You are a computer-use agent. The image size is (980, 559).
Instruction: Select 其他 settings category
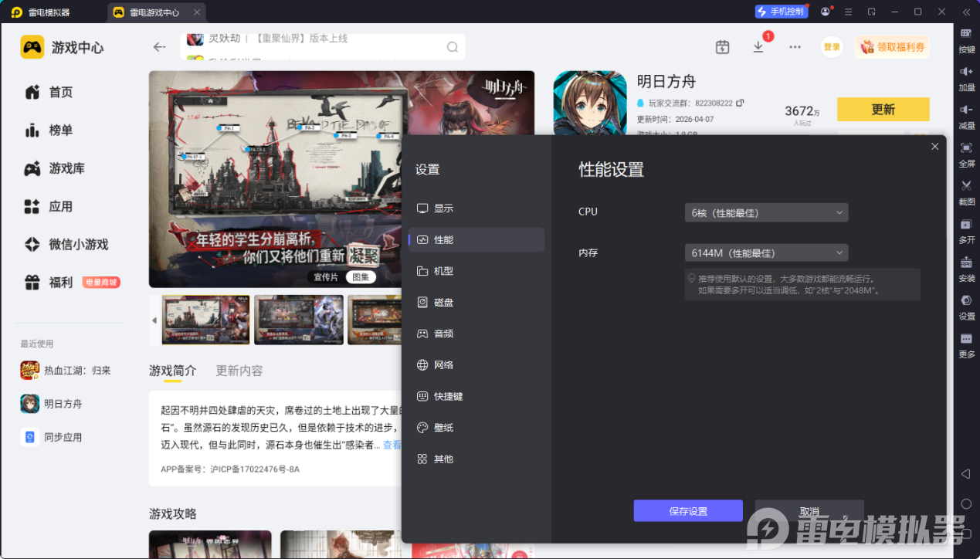pyautogui.click(x=476, y=459)
